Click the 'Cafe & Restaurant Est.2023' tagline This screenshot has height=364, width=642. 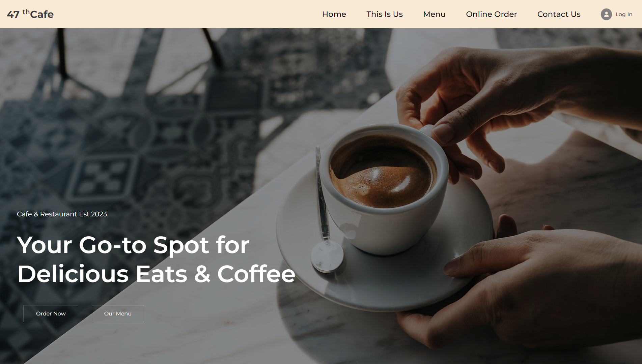coord(62,214)
